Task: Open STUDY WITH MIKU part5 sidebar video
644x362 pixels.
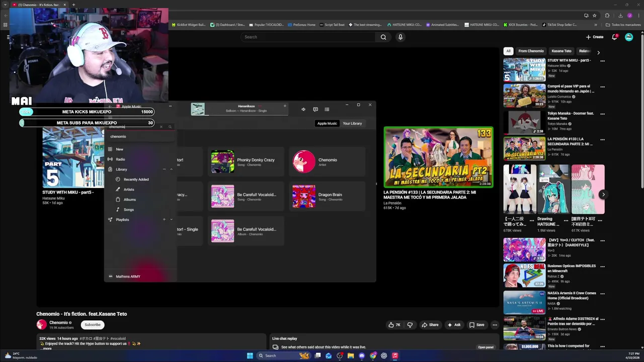Action: (x=524, y=69)
